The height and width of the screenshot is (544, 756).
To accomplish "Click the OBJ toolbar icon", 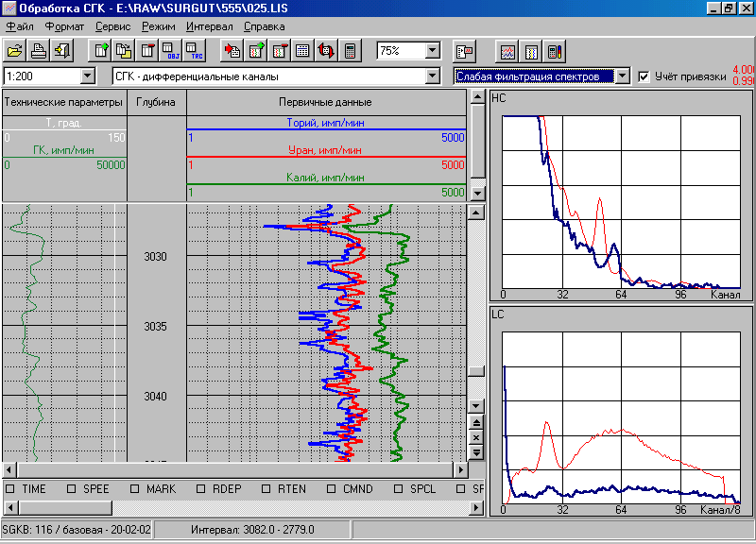I will 171,50.
